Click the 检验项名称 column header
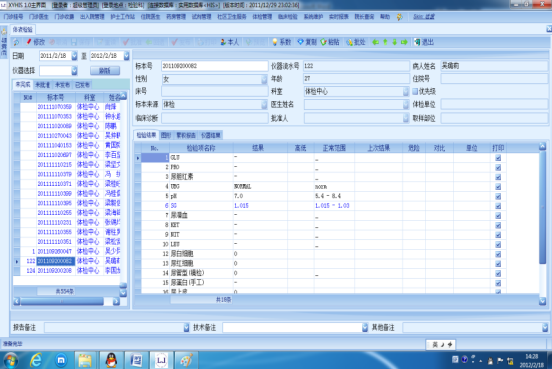 [201, 148]
